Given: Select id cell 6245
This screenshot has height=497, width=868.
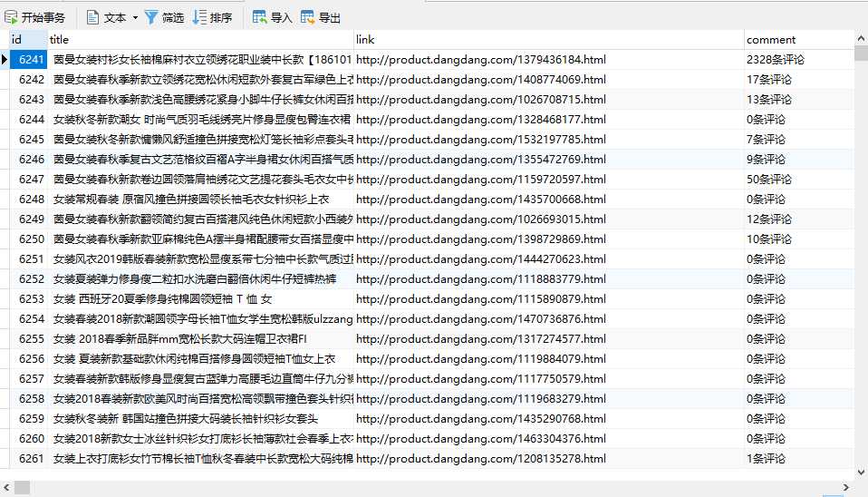Looking at the screenshot, I should pos(28,139).
